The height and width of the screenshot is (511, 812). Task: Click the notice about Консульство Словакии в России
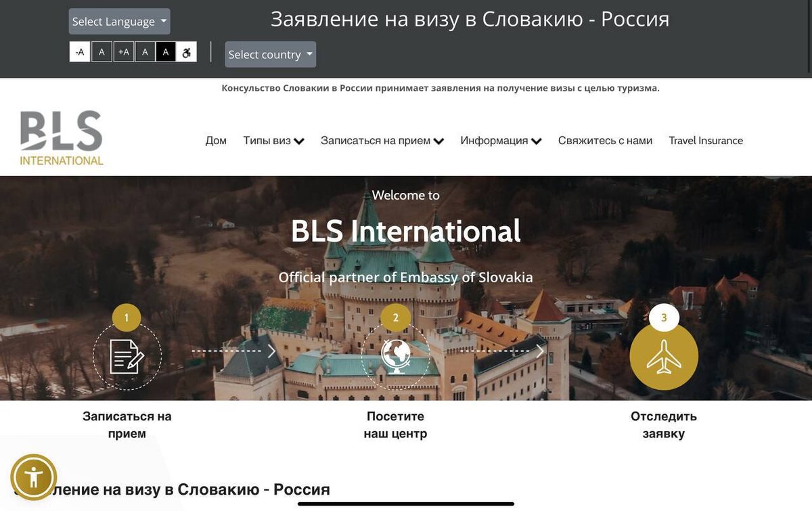click(x=441, y=88)
